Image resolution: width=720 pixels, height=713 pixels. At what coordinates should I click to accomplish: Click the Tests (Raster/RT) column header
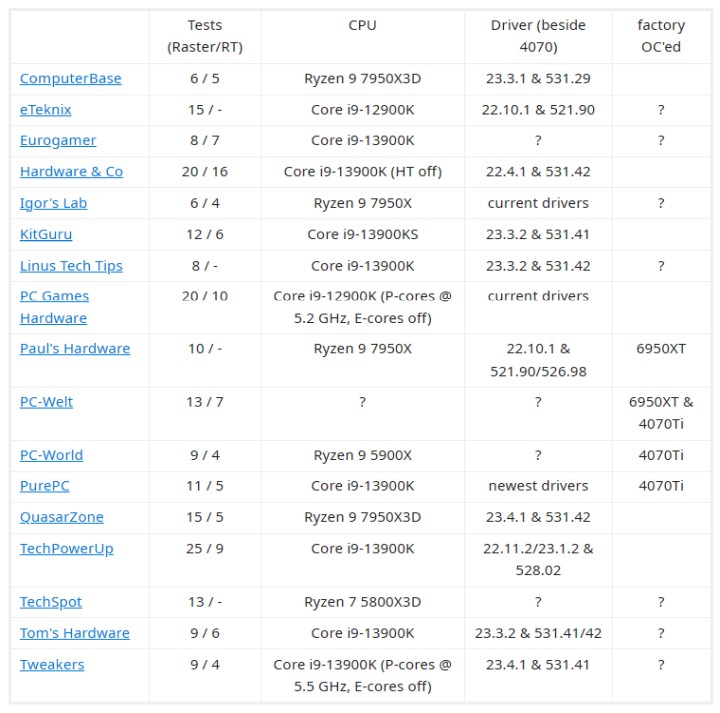click(x=205, y=36)
